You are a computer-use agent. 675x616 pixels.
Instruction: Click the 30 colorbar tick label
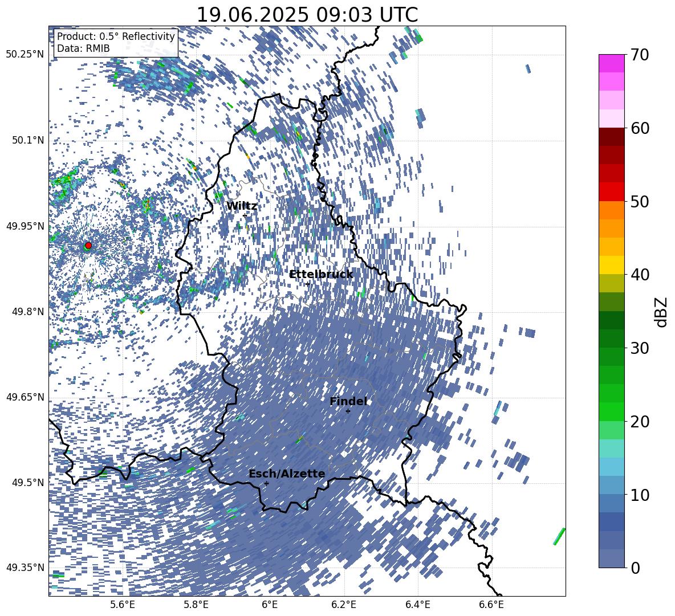(639, 348)
